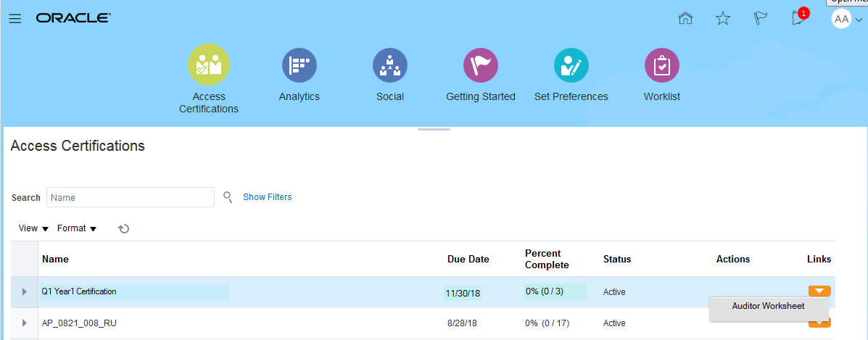
Task: Expand the AP_0821_008_RU row
Action: 25,323
